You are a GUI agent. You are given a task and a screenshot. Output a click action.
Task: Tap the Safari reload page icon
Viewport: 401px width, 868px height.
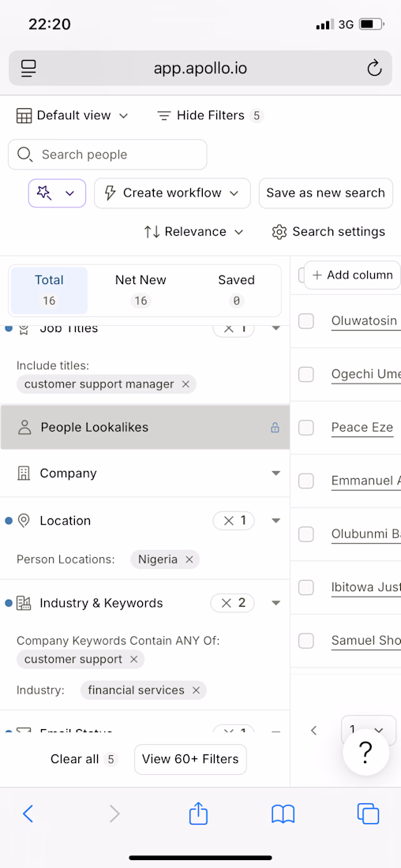coord(374,69)
